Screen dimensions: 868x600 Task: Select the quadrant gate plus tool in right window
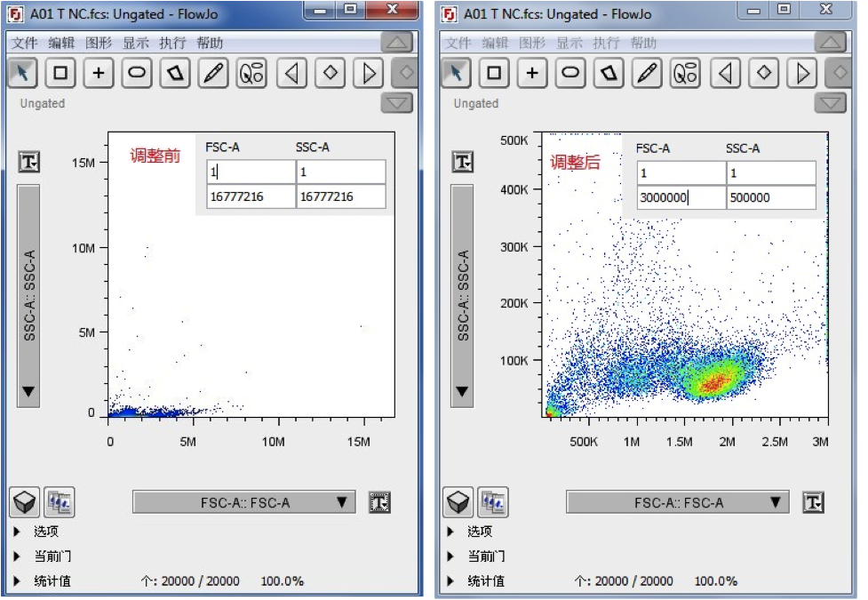531,73
